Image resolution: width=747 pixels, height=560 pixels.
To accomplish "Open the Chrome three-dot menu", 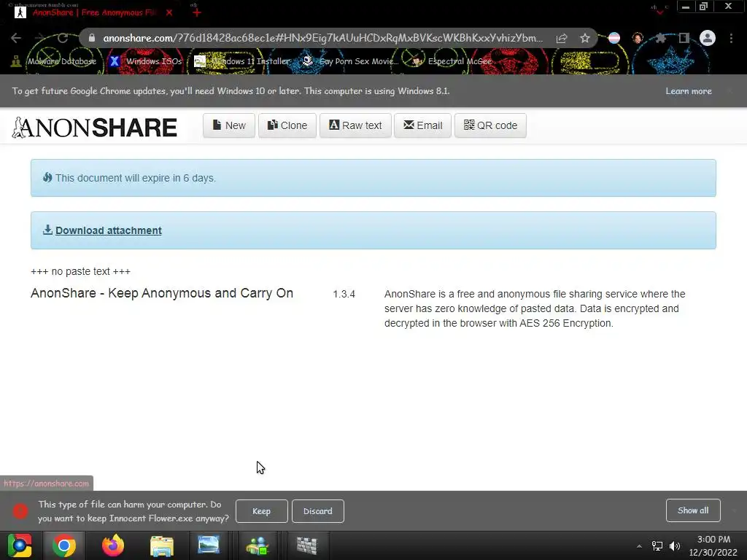I will coord(731,38).
